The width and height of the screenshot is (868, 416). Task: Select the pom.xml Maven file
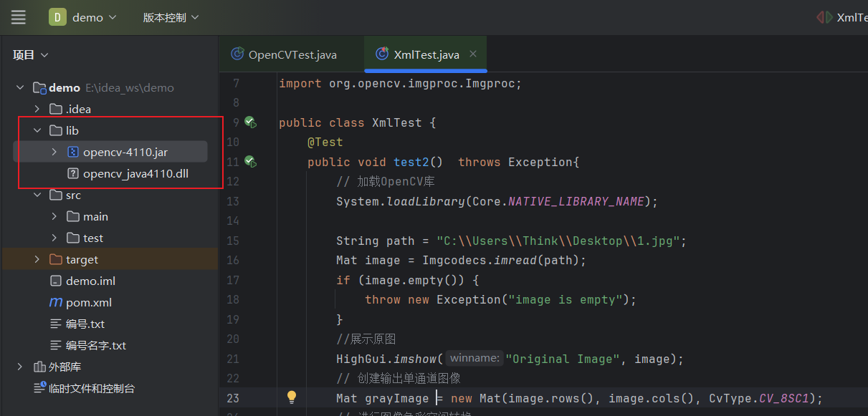(80, 302)
